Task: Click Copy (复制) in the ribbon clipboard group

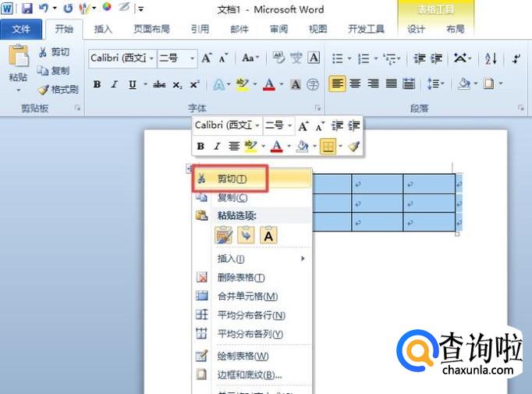Action: tap(53, 70)
